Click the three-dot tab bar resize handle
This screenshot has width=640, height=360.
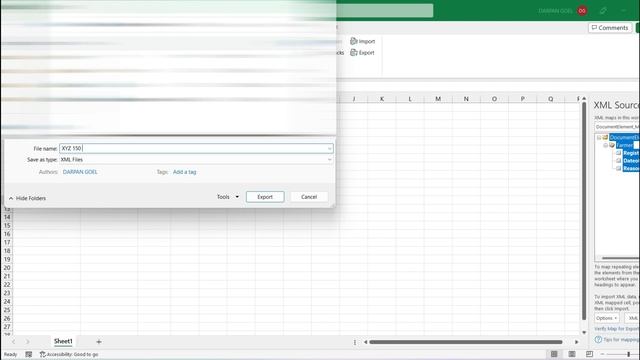coord(355,342)
